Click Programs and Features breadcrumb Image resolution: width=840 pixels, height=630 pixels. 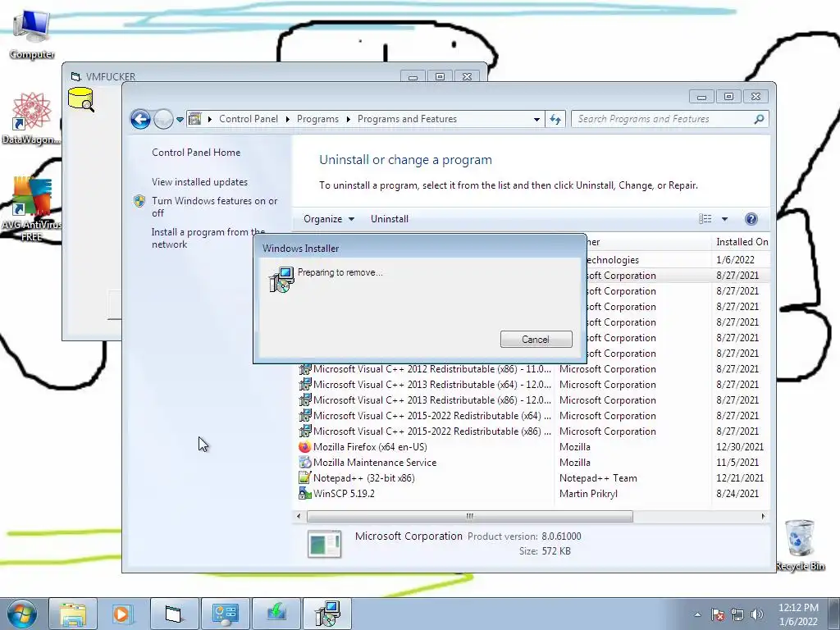tap(407, 119)
